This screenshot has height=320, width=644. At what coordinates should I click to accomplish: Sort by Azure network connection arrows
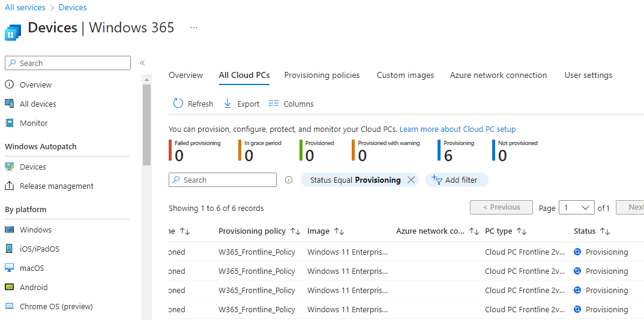[x=474, y=231]
